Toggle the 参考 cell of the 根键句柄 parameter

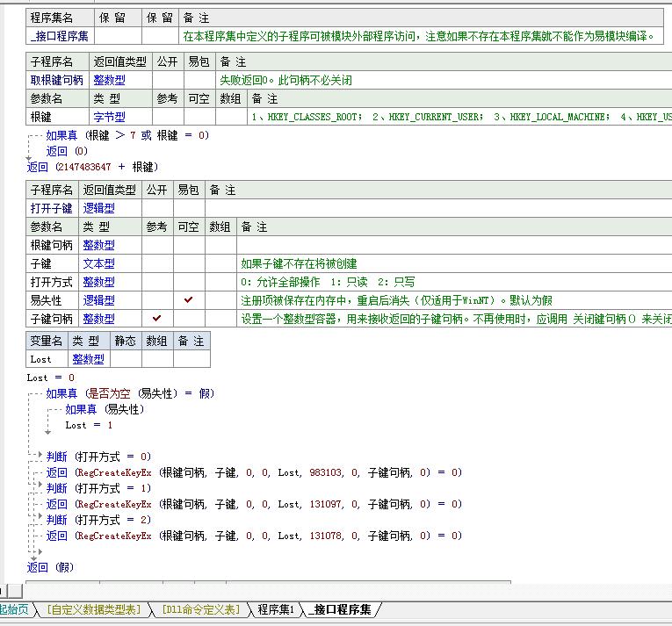pos(157,245)
